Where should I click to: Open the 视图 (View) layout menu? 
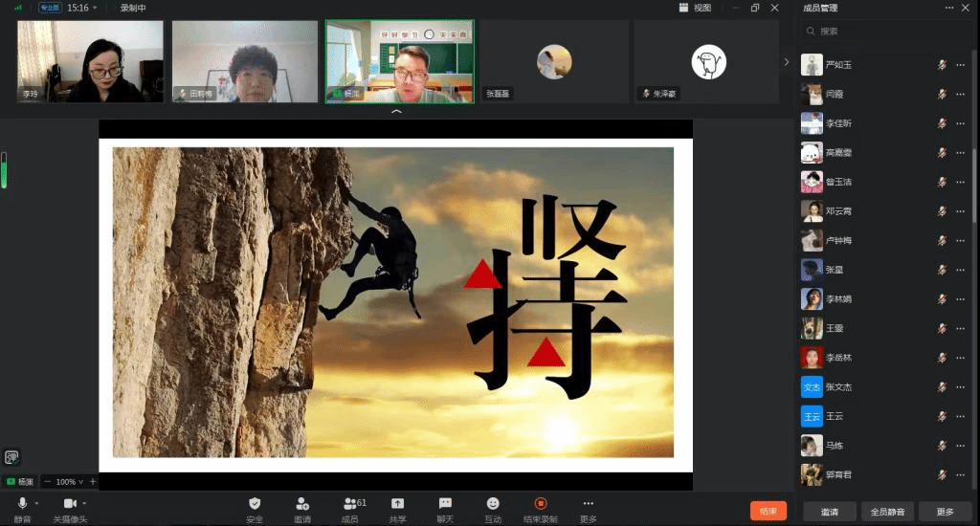pyautogui.click(x=696, y=8)
